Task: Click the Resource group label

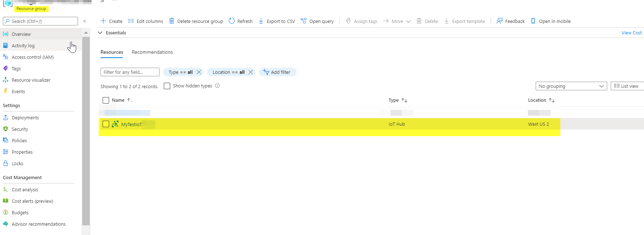Action: click(31, 9)
